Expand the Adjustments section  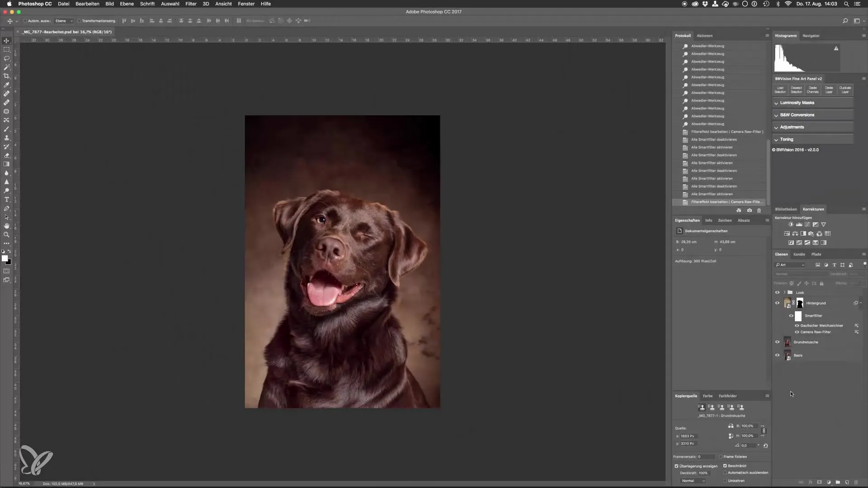point(813,127)
